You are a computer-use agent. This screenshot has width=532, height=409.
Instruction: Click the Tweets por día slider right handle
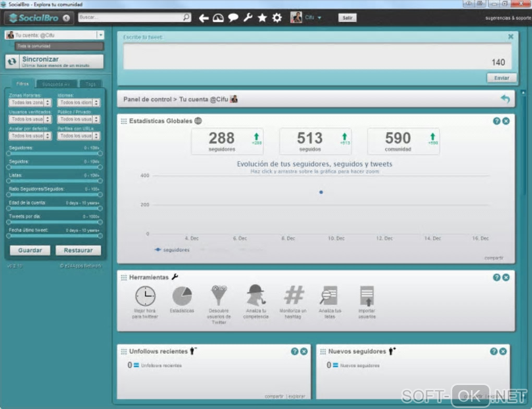pyautogui.click(x=100, y=222)
